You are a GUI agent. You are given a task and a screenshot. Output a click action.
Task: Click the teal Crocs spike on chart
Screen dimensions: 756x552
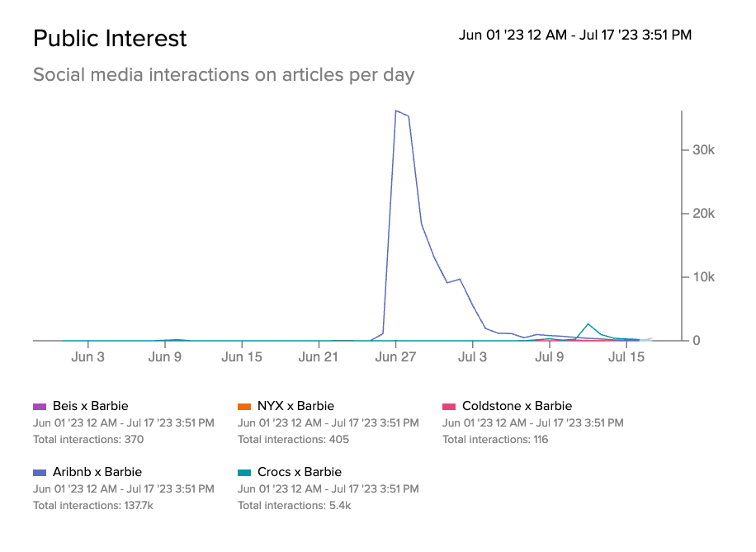point(588,323)
